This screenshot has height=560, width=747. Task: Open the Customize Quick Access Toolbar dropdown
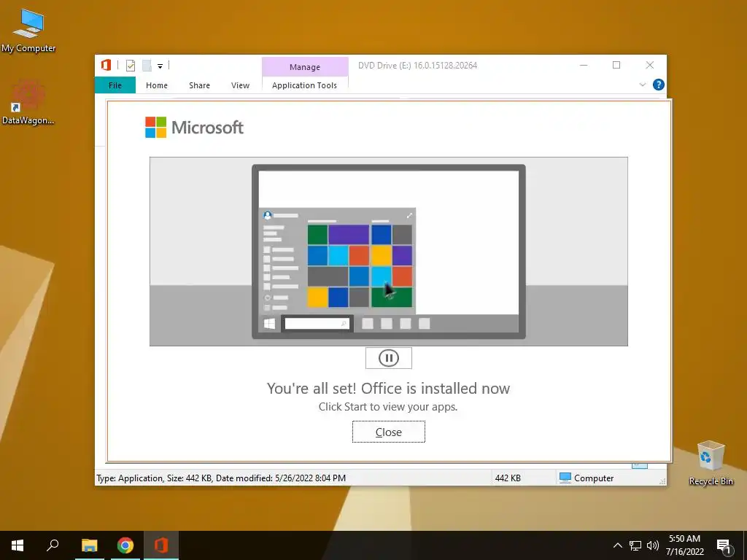pyautogui.click(x=160, y=66)
